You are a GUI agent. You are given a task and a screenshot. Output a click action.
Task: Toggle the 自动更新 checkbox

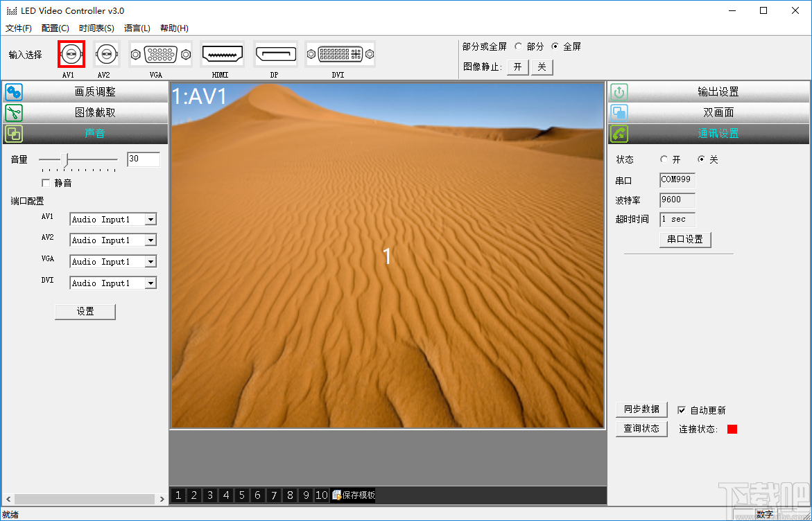click(x=682, y=410)
